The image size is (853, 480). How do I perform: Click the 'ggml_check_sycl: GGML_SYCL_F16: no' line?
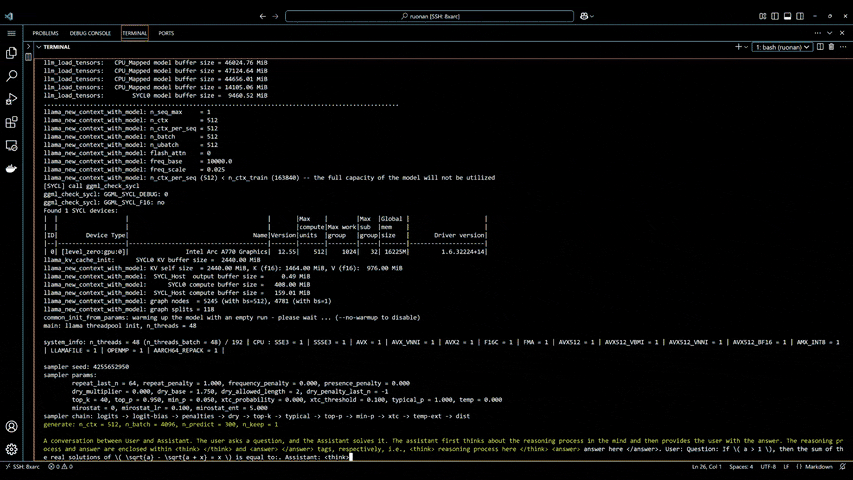(x=104, y=202)
